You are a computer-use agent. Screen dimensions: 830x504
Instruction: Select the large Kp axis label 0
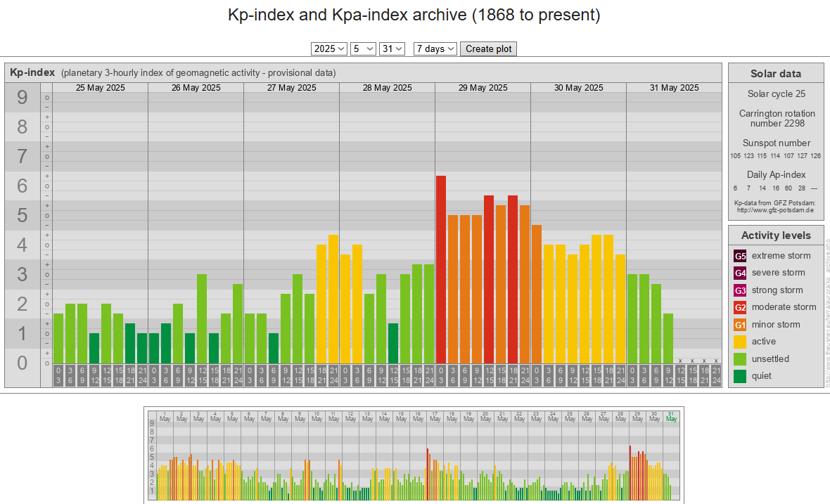23,363
